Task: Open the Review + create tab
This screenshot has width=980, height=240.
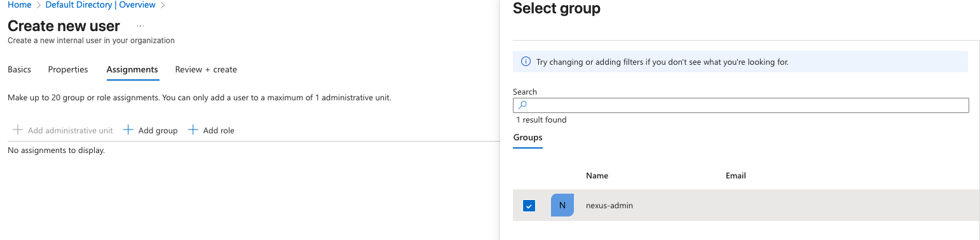Action: [206, 69]
